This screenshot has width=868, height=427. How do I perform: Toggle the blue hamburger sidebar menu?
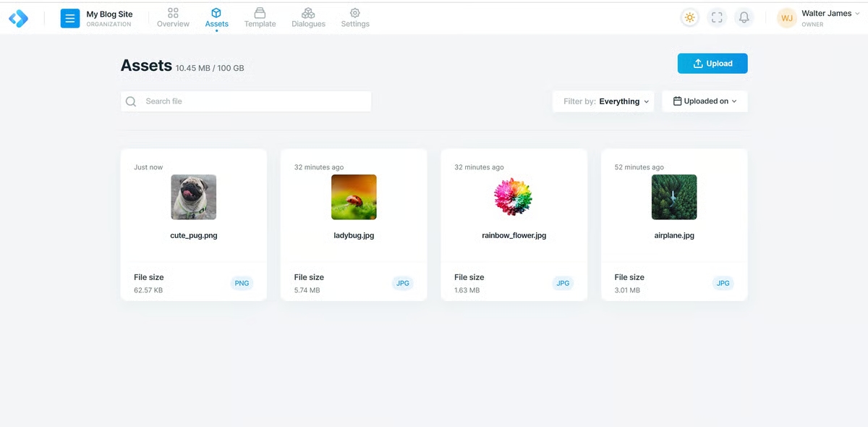click(x=69, y=17)
